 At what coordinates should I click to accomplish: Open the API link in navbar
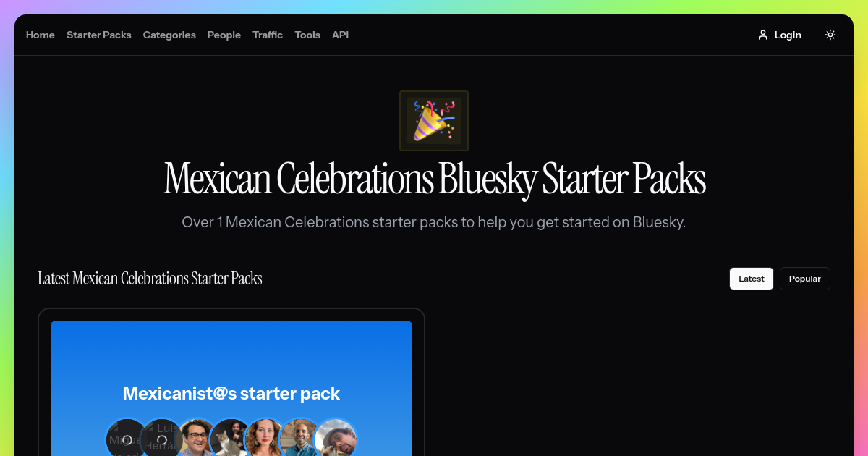point(340,35)
